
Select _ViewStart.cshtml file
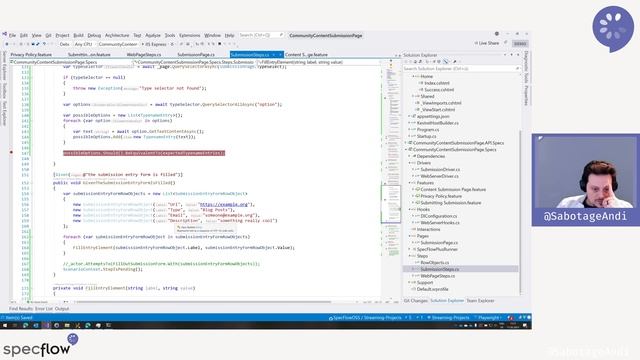tap(438, 109)
